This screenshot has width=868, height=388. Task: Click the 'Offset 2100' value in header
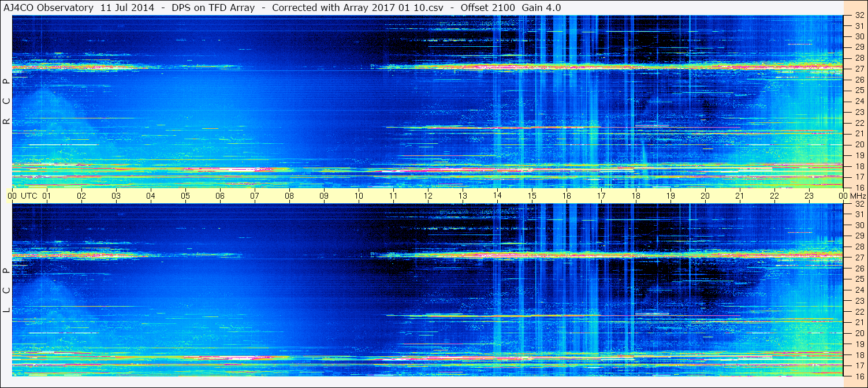(x=488, y=8)
